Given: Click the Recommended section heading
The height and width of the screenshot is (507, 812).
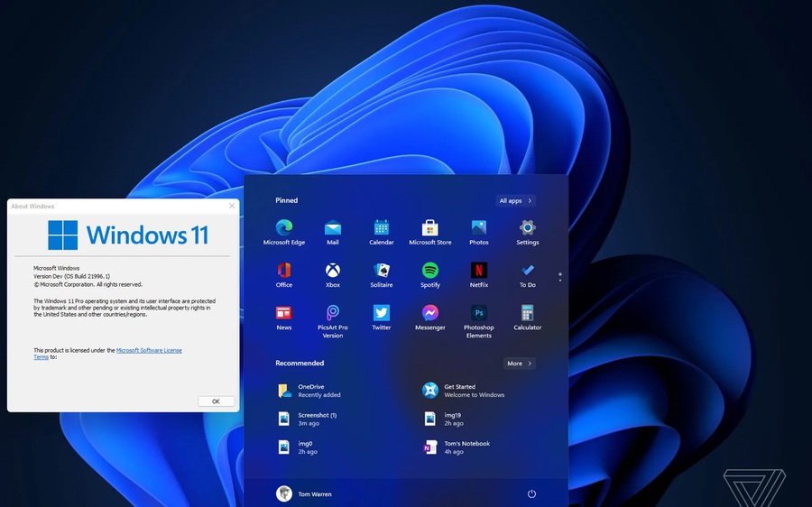Looking at the screenshot, I should 300,363.
